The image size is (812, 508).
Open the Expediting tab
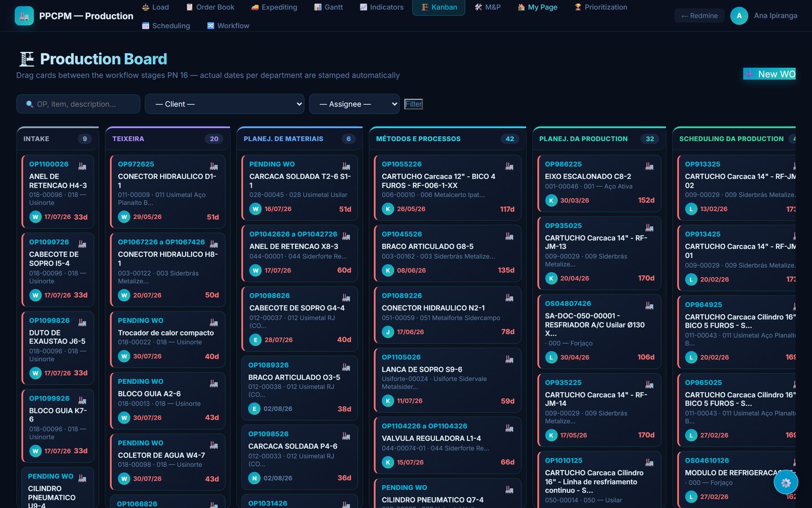point(274,7)
